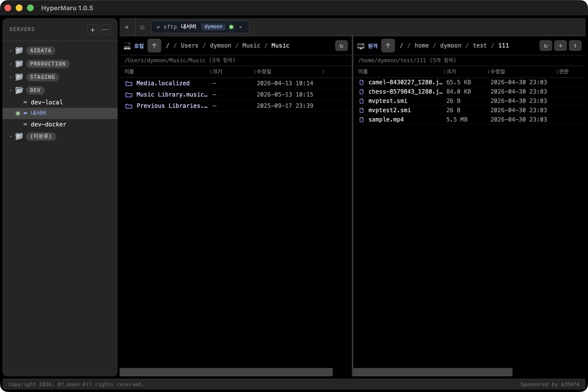Image resolution: width=588 pixels, height=392 pixels.
Task: Select the Previous Libraries.… folder
Action: pyautogui.click(x=235, y=106)
